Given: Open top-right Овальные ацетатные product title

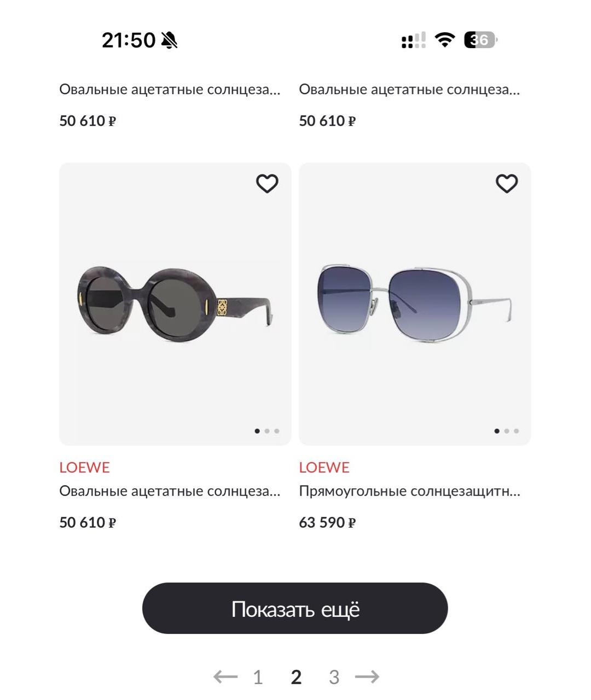Looking at the screenshot, I should tap(409, 90).
